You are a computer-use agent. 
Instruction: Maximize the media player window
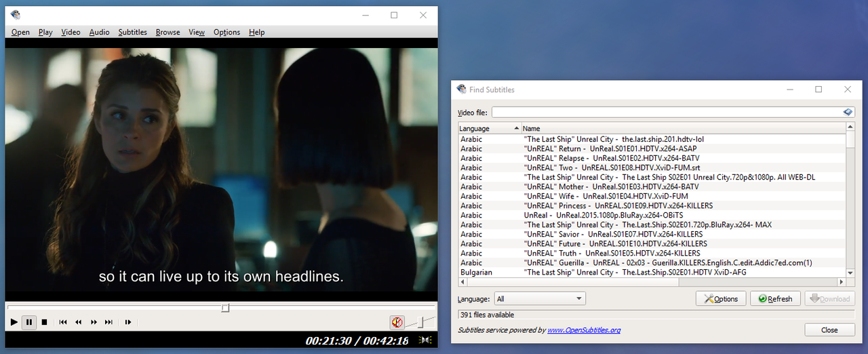[x=394, y=15]
